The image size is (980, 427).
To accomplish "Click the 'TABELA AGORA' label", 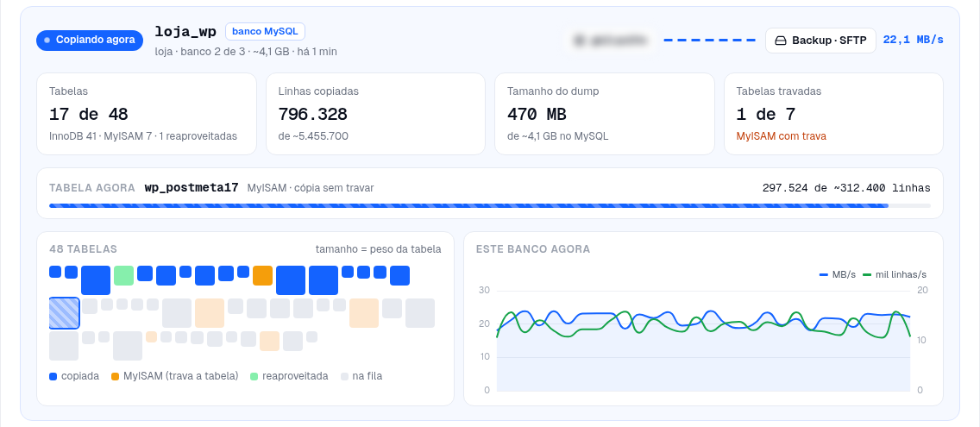I will tap(91, 187).
